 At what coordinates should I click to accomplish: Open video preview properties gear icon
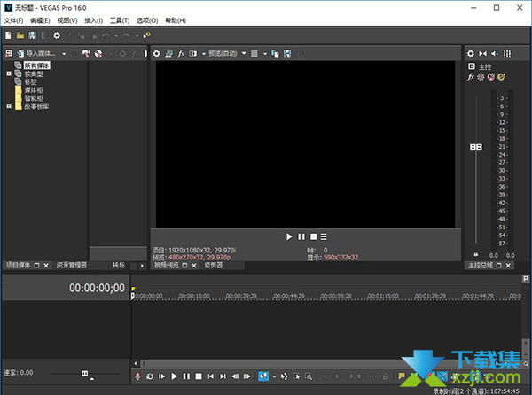pyautogui.click(x=156, y=53)
